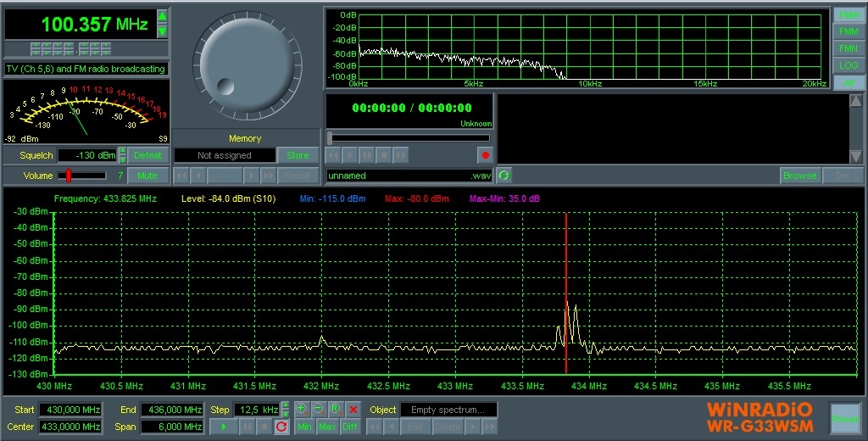Toggle the Max trace display
This screenshot has height=441, width=868.
coord(327,427)
